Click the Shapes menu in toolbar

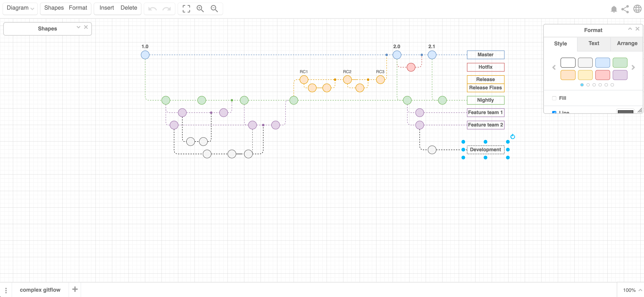point(53,7)
